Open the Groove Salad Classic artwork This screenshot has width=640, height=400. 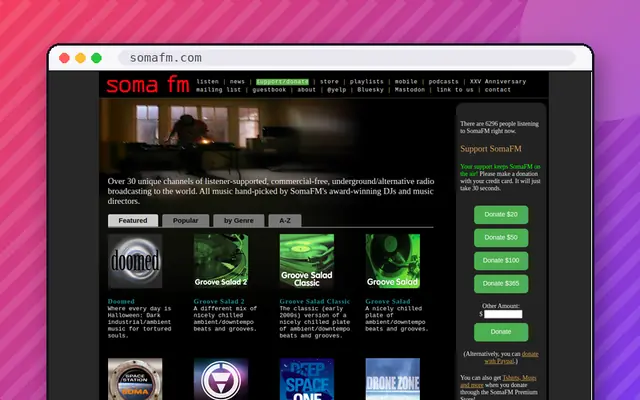tap(307, 261)
